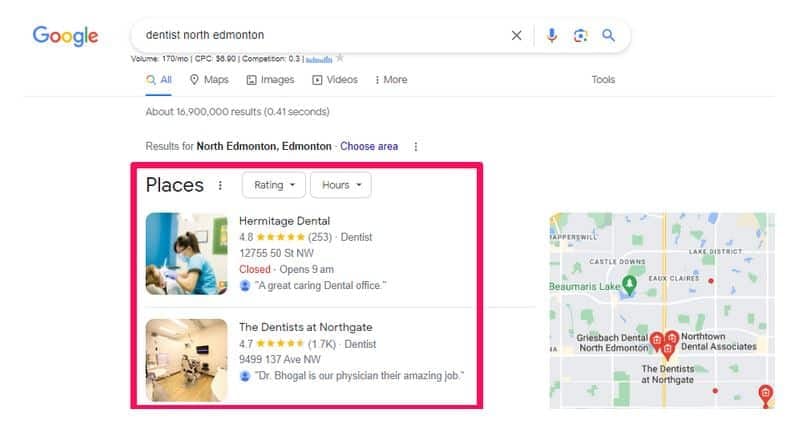The image size is (803, 430).
Task: Click the star icon beside keyword stats
Action: pyautogui.click(x=340, y=58)
